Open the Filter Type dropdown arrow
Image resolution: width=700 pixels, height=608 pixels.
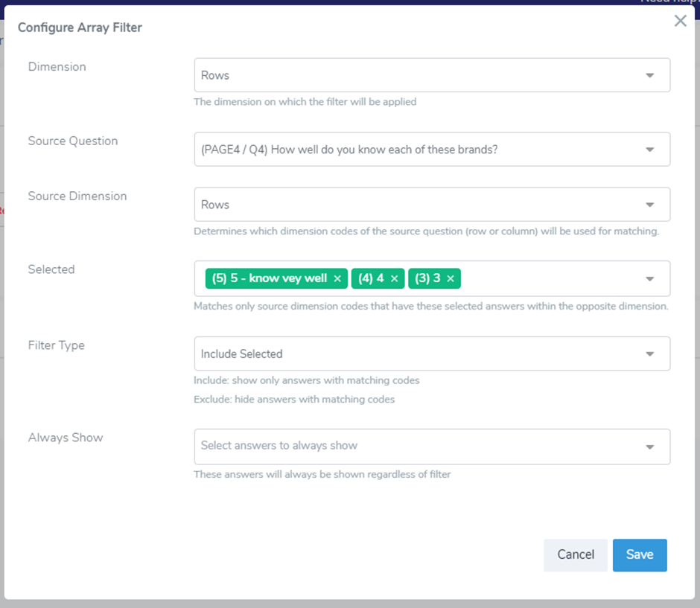point(649,353)
